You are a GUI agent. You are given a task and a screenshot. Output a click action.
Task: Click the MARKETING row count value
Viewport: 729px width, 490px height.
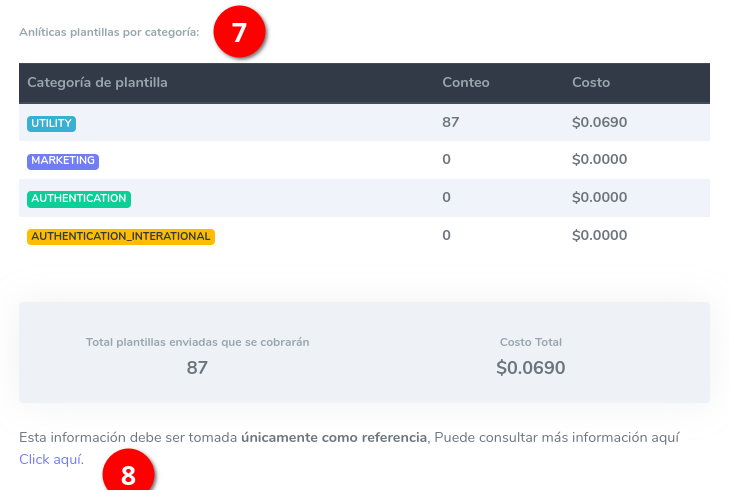[447, 160]
